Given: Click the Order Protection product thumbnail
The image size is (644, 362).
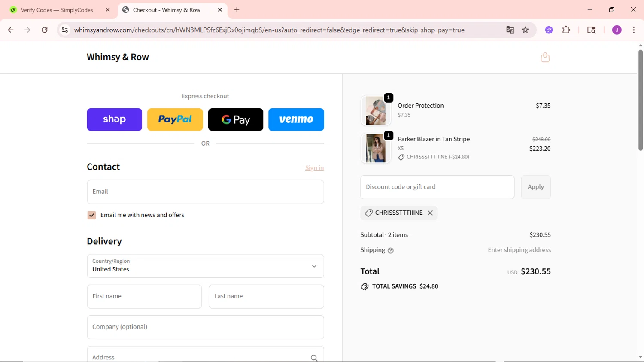Looking at the screenshot, I should pos(376,111).
